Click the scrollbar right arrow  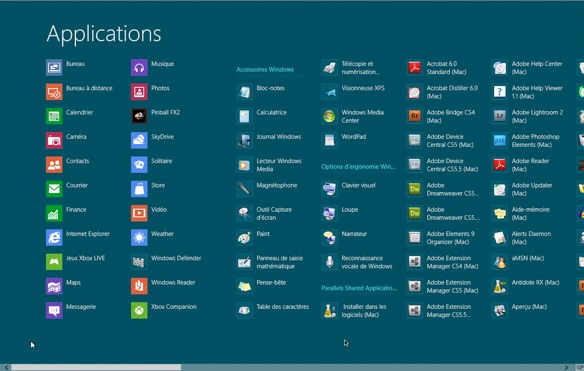566,367
